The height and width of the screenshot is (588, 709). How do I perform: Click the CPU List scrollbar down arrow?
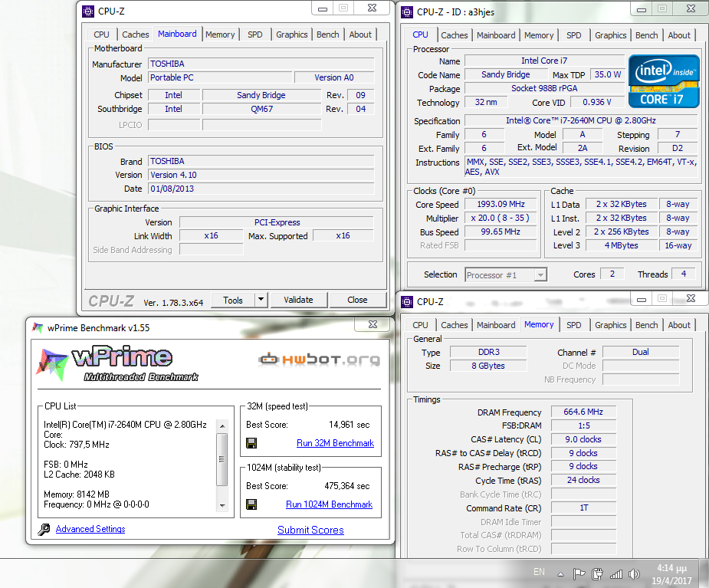222,505
